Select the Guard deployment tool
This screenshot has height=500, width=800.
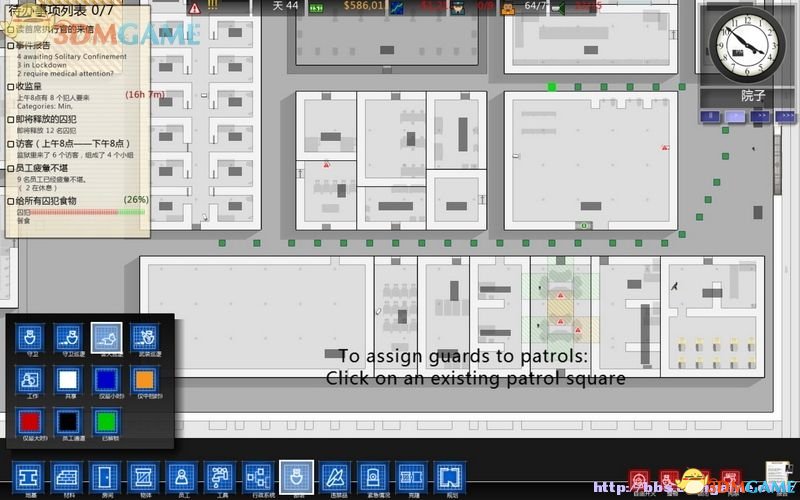point(30,337)
